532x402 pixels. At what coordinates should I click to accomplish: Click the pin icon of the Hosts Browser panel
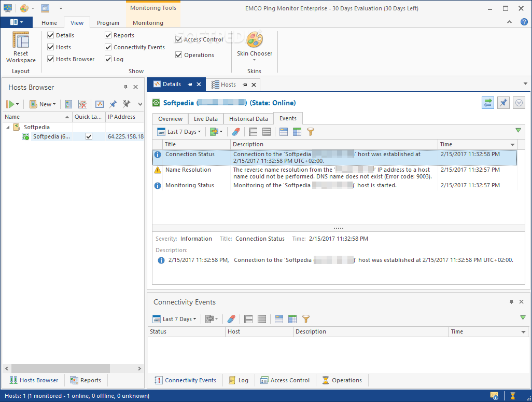[x=125, y=87]
